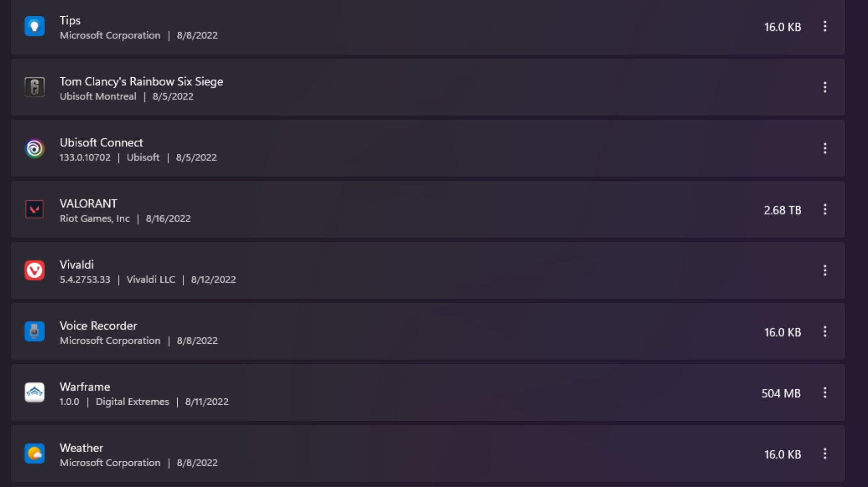
Task: Open the Weather app options menu
Action: tap(826, 454)
